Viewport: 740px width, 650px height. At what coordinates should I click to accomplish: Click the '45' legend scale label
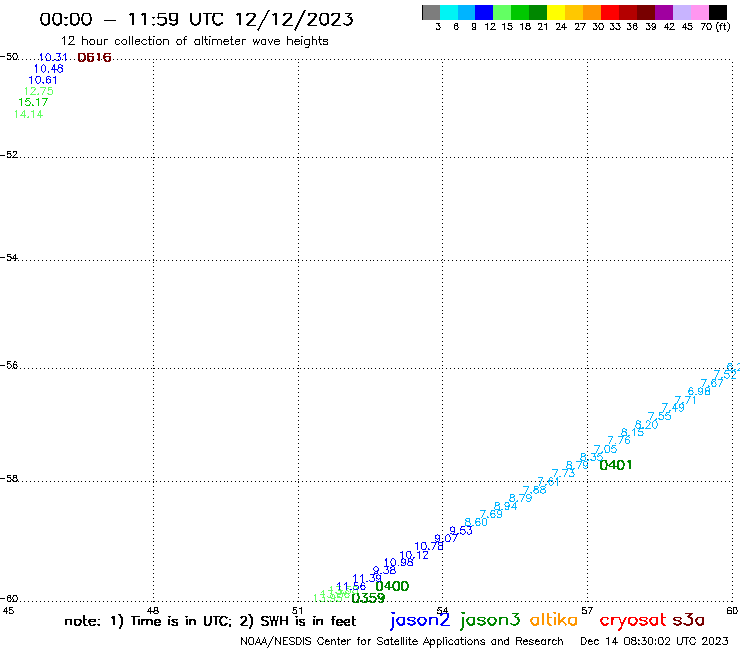pyautogui.click(x=687, y=26)
